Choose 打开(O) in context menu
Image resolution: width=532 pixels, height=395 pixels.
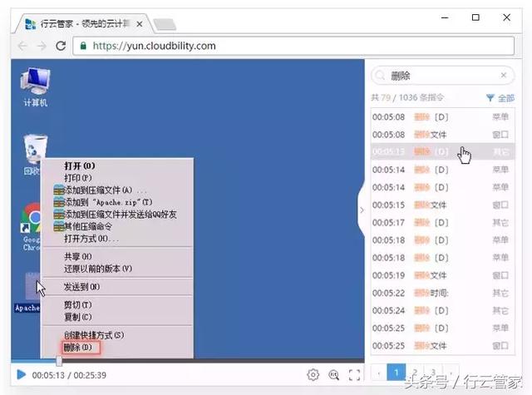tap(80, 166)
